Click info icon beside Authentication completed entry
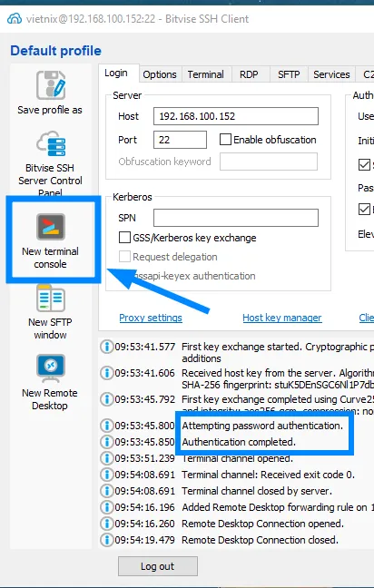 pos(107,442)
